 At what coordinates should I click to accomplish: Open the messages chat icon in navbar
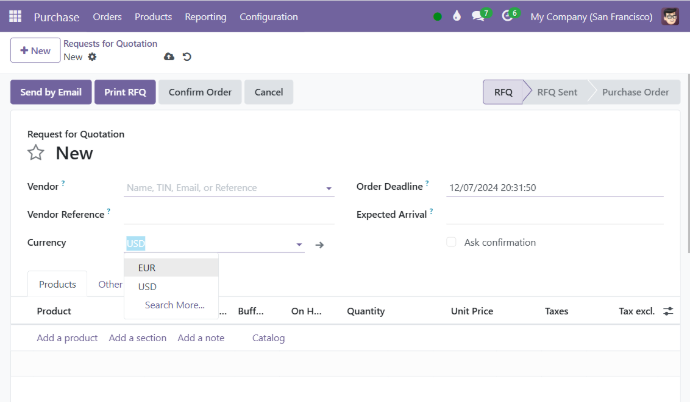[479, 16]
